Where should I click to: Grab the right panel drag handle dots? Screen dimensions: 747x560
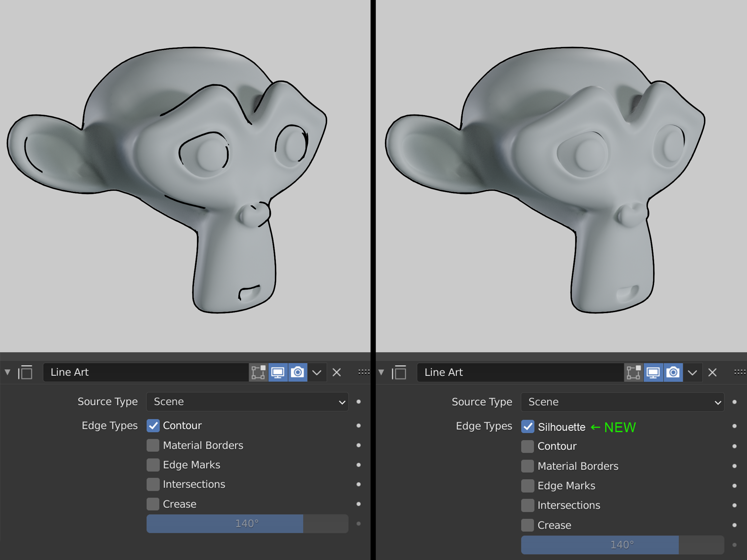[740, 372]
